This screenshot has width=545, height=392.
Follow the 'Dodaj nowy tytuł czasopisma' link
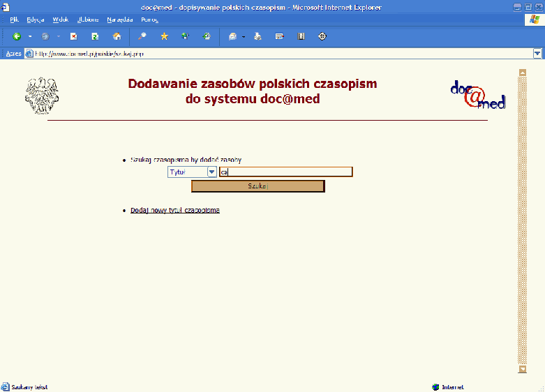[x=175, y=210]
